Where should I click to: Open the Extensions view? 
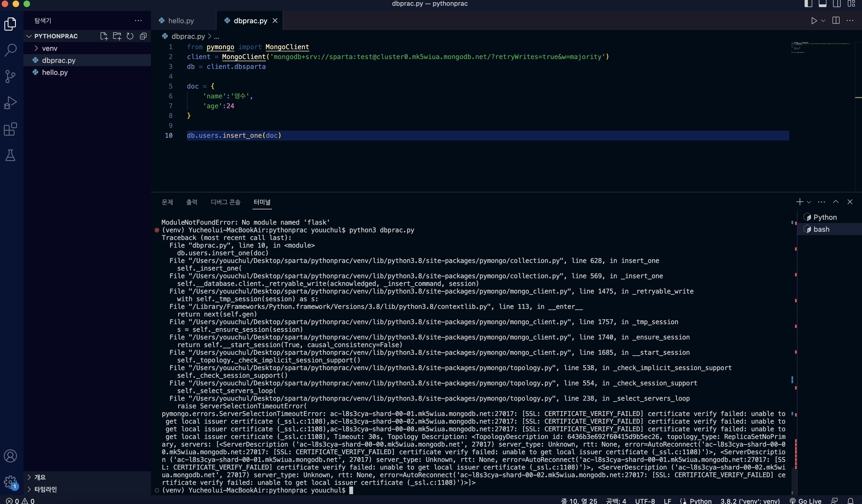10,129
